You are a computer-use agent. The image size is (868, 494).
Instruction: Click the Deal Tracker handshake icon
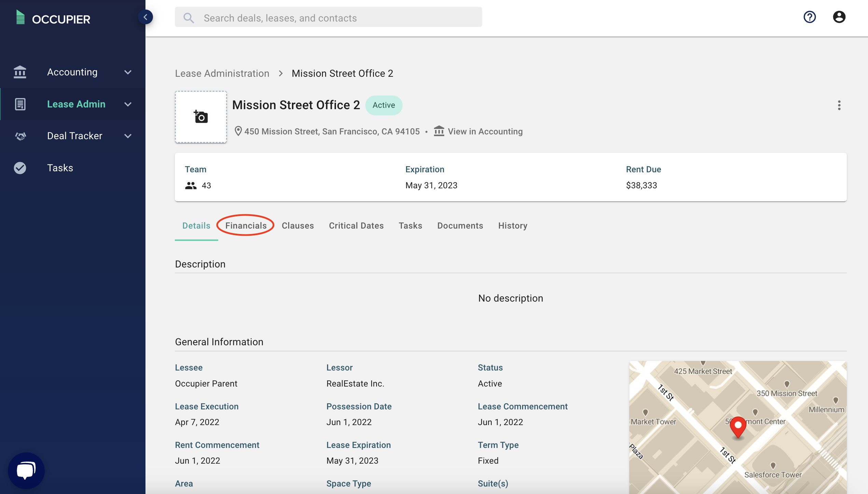pos(20,136)
